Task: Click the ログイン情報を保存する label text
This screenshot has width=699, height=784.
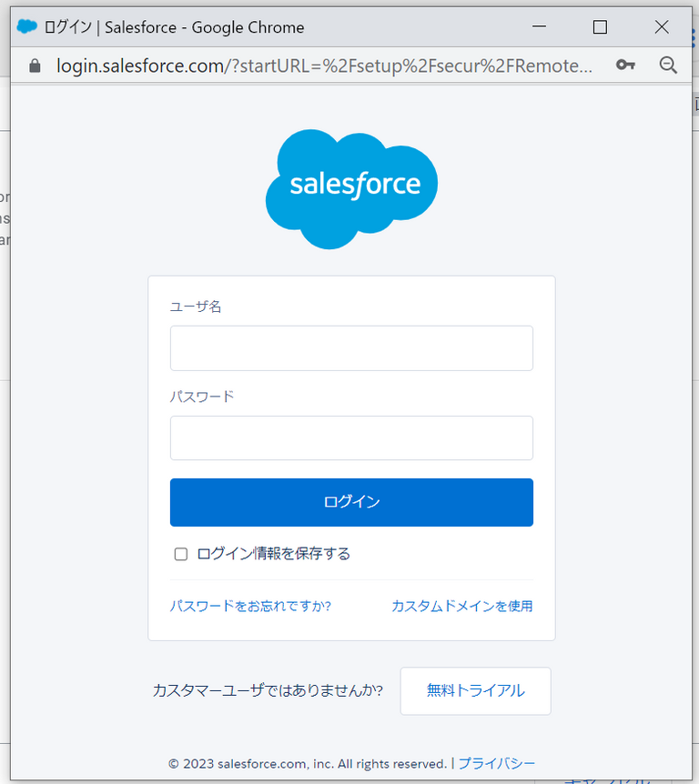Action: point(273,554)
